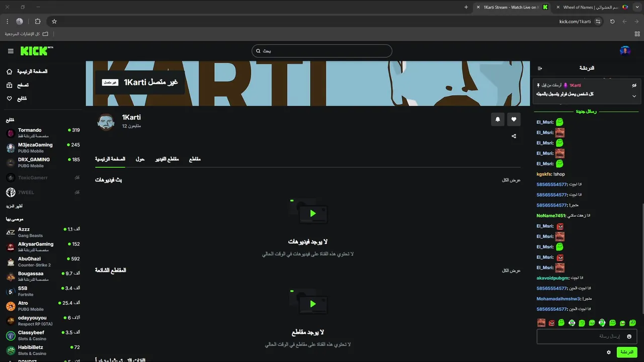Open the browser extensions puzzle icon
644x362 pixels.
pos(38,22)
